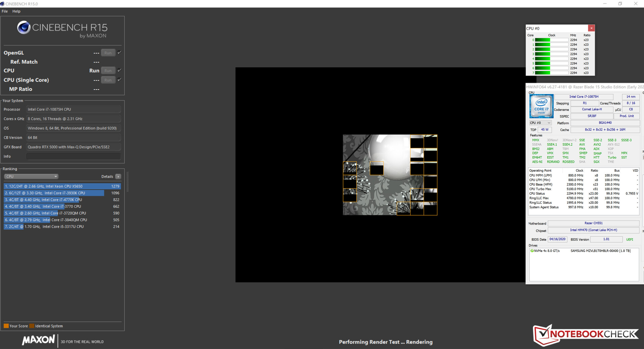Toggle the OpenGL test checkbox
Viewport: 644px width, 349px height.
pos(119,53)
